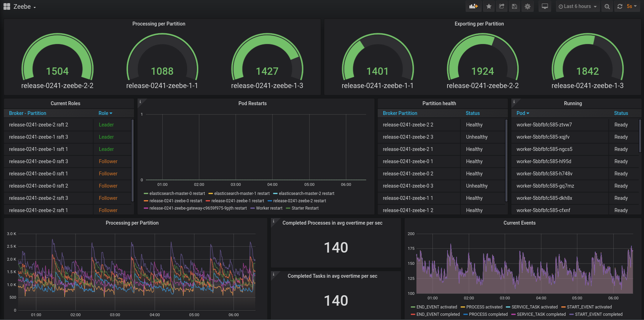Screen dimensions: 644x320
Task: Open dashboard settings gear
Action: click(527, 6)
